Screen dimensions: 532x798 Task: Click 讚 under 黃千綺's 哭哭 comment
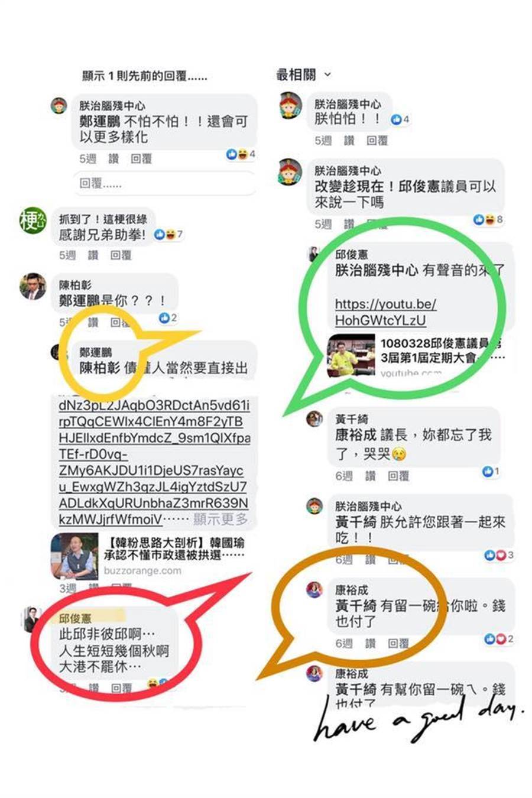pyautogui.click(x=370, y=476)
